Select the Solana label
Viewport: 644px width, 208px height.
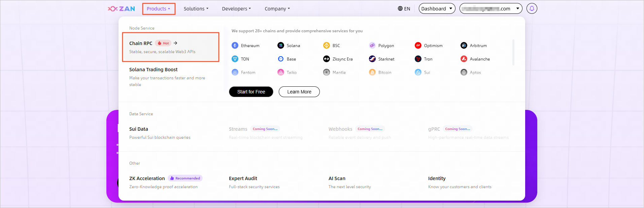[293, 45]
